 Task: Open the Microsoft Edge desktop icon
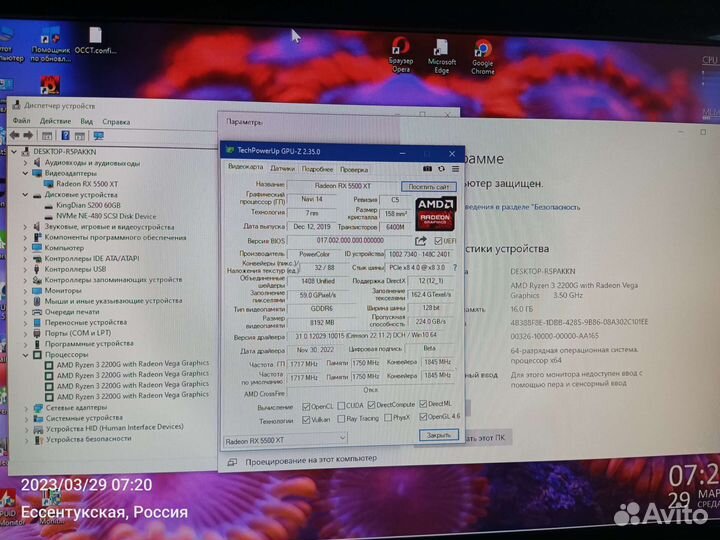click(x=442, y=56)
